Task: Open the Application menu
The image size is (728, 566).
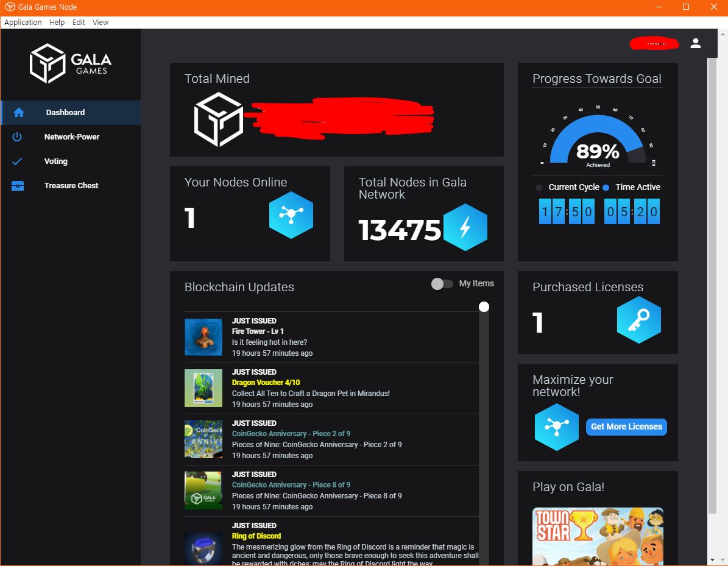Action: coord(23,23)
